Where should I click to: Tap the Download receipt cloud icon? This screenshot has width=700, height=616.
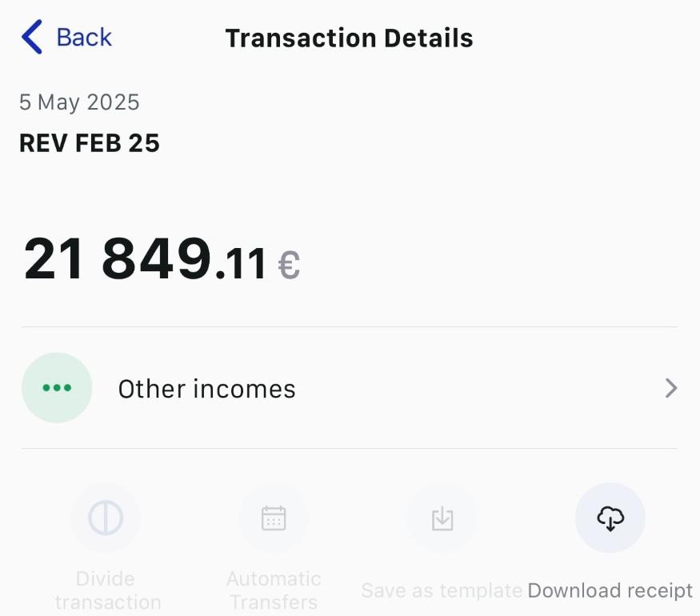[x=610, y=518]
